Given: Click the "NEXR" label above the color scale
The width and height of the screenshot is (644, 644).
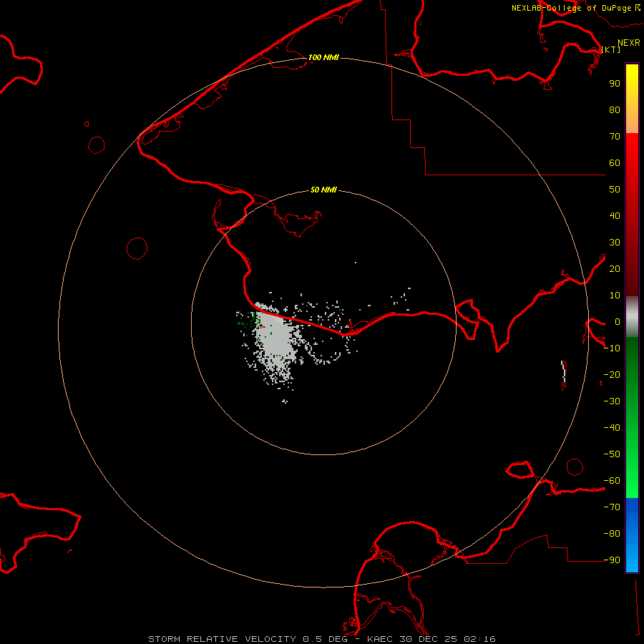Looking at the screenshot, I should [629, 43].
